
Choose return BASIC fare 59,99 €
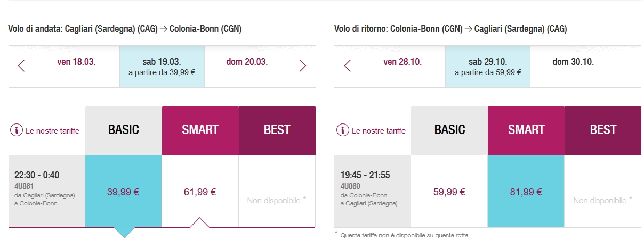(x=449, y=192)
